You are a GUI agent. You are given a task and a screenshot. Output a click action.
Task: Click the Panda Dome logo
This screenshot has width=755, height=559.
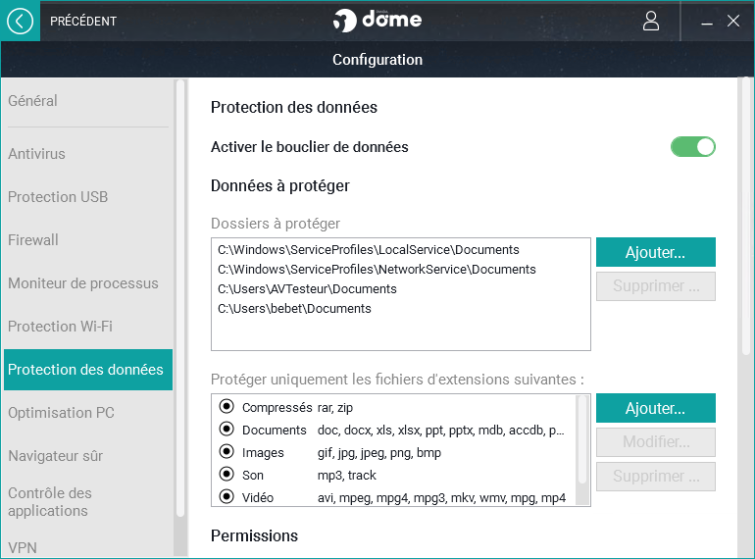(378, 21)
